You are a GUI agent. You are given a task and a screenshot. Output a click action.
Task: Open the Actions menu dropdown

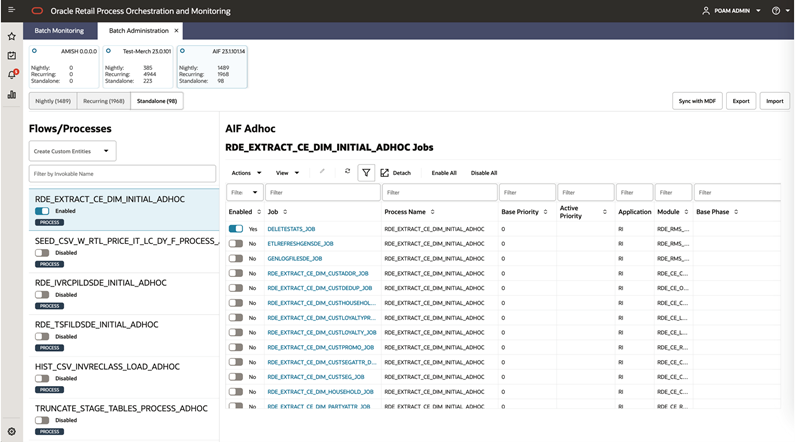click(246, 173)
